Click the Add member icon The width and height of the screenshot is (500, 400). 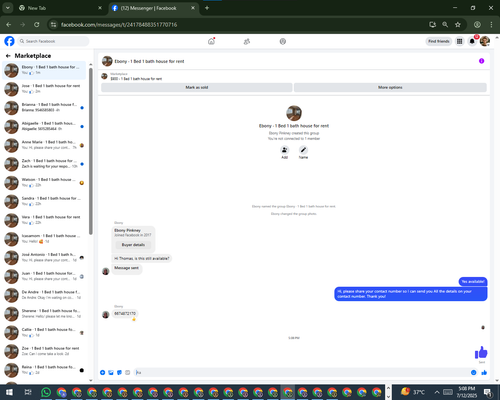coord(284,150)
